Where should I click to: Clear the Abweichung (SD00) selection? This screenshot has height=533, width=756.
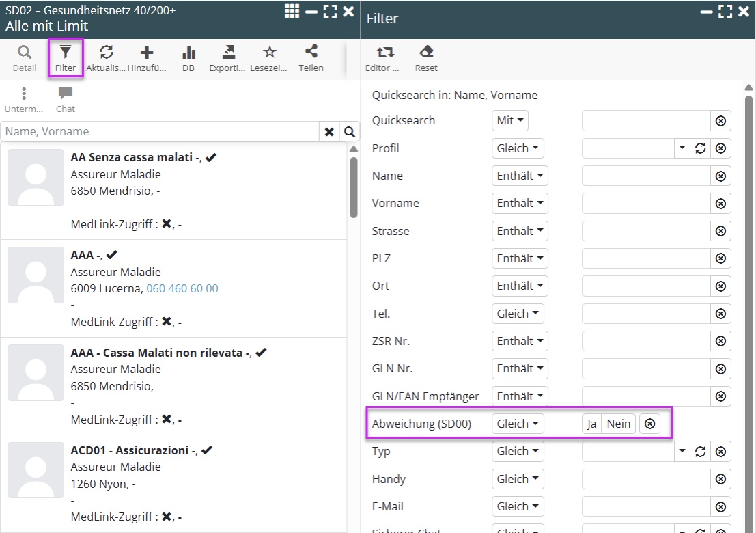[x=650, y=424]
